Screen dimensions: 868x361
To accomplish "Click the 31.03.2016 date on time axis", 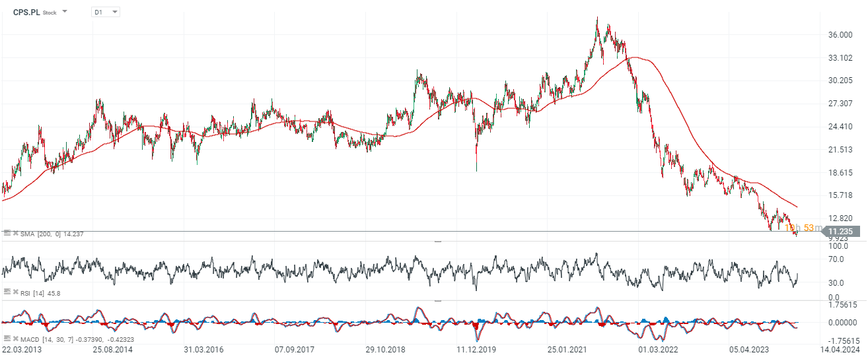I will pos(203,351).
